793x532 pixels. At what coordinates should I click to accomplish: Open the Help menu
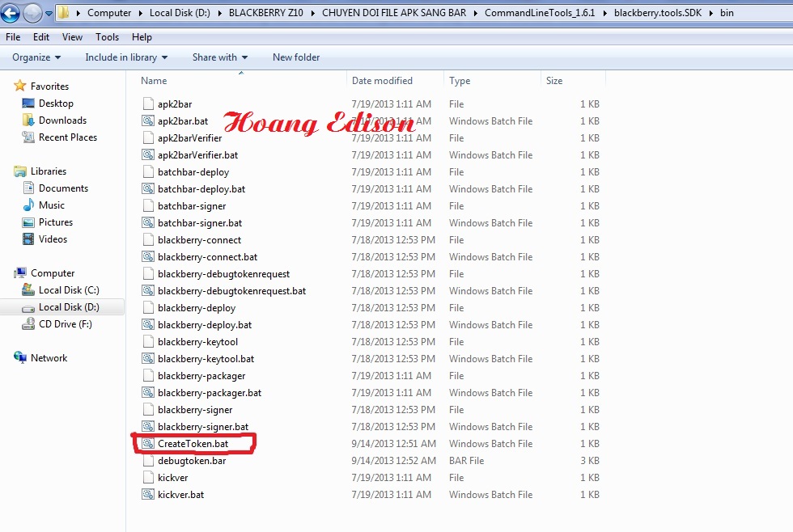(142, 37)
